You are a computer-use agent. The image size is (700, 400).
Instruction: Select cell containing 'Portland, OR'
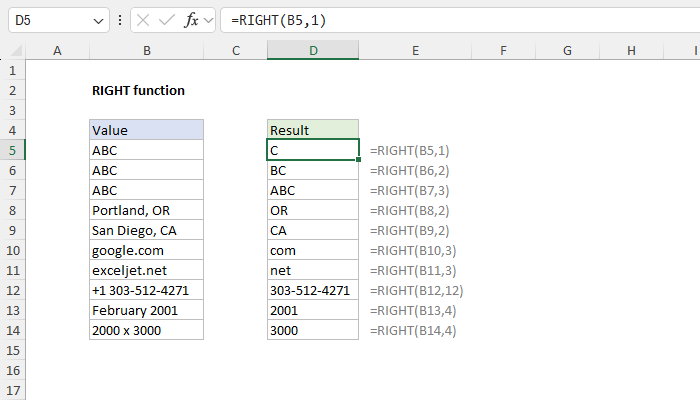pos(146,210)
